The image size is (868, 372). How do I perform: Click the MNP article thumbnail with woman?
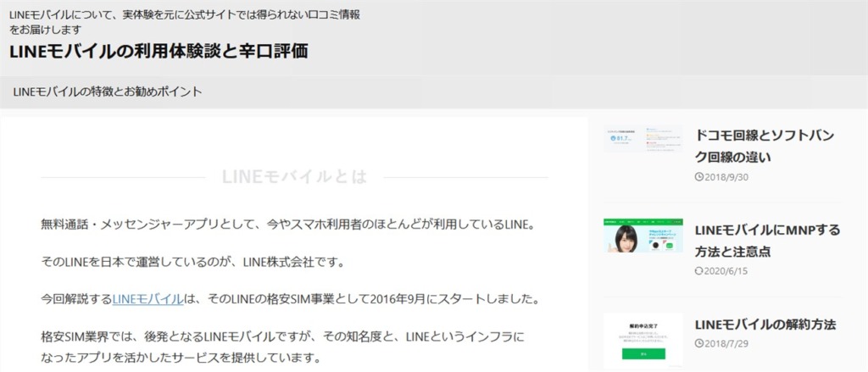643,236
